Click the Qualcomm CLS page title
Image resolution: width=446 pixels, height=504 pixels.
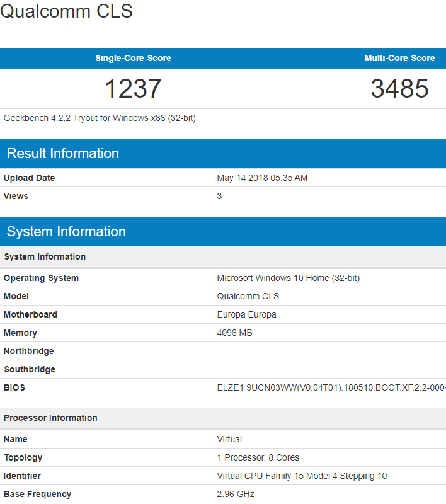[x=66, y=11]
